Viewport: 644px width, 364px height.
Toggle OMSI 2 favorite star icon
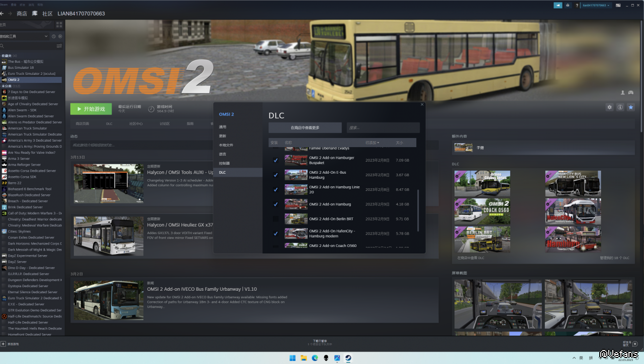[x=631, y=107]
